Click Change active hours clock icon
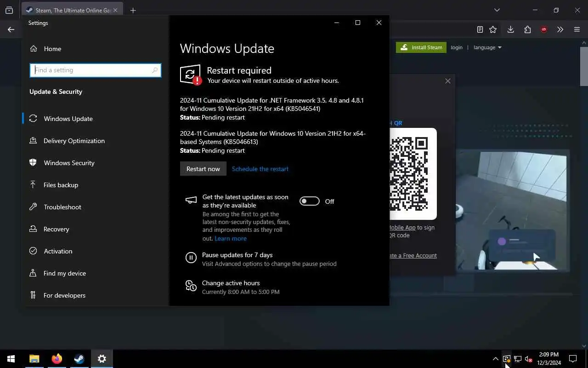This screenshot has width=588, height=368. (191, 286)
